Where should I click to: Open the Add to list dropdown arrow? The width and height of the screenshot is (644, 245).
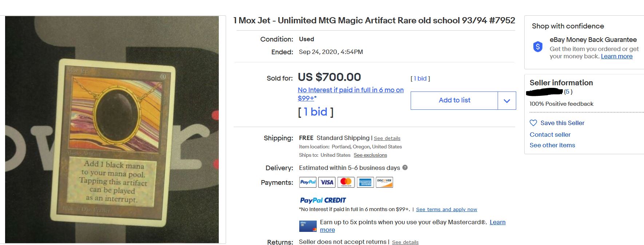pyautogui.click(x=507, y=101)
